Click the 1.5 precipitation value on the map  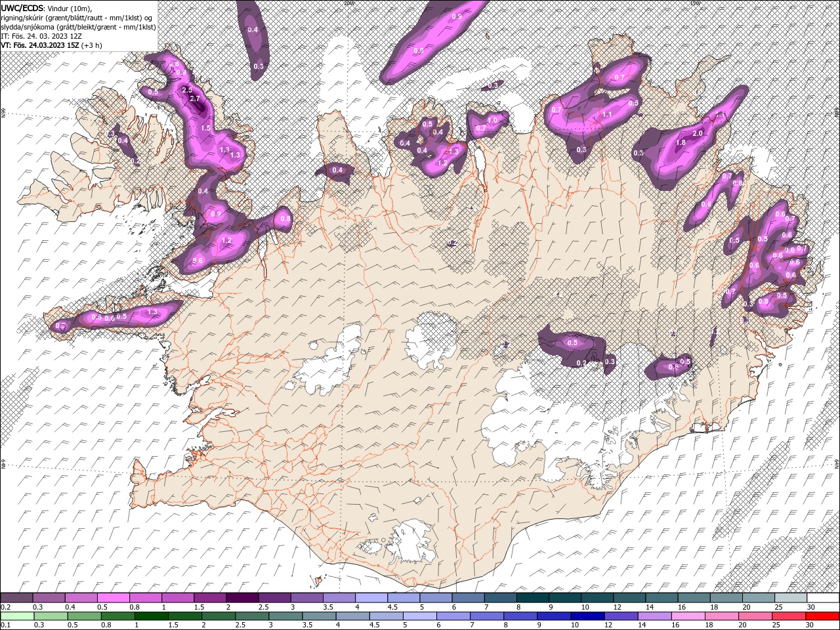click(x=205, y=128)
